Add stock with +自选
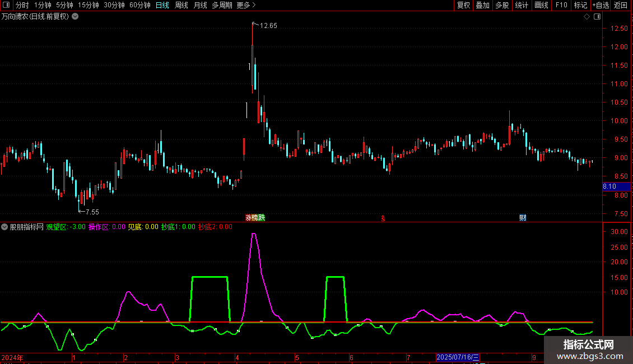The width and height of the screenshot is (633, 364). (x=601, y=5)
